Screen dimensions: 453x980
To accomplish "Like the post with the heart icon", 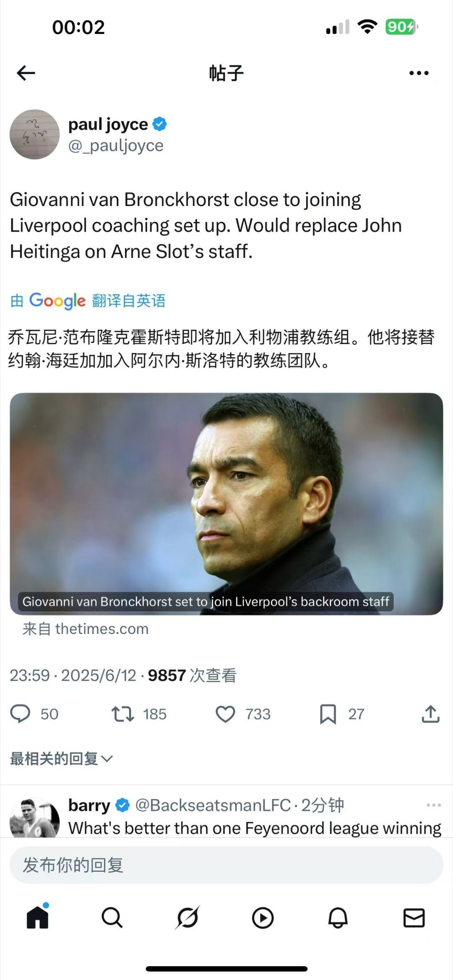I will point(225,714).
